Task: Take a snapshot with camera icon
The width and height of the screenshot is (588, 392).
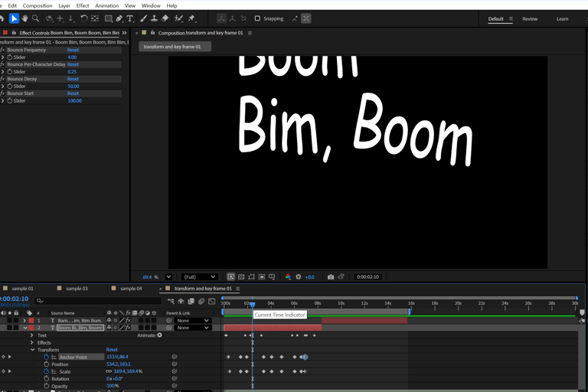Action: (331, 277)
